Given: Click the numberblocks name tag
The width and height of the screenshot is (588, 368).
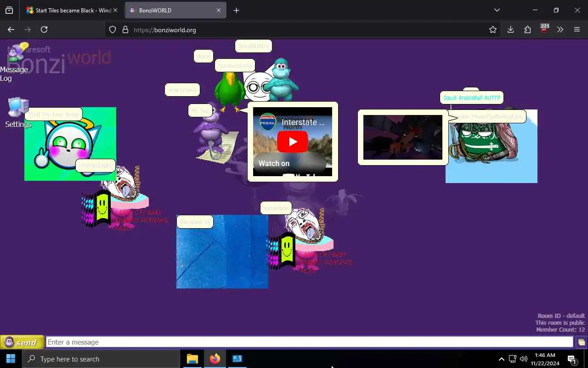Looking at the screenshot, I should 235,65.
